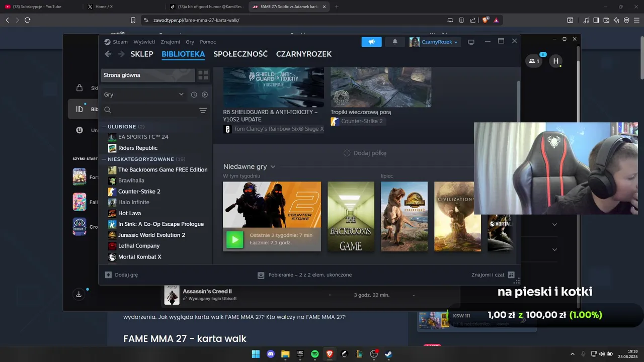Expand upper chevron in Epic right panel
The image size is (644, 362).
pos(554,224)
